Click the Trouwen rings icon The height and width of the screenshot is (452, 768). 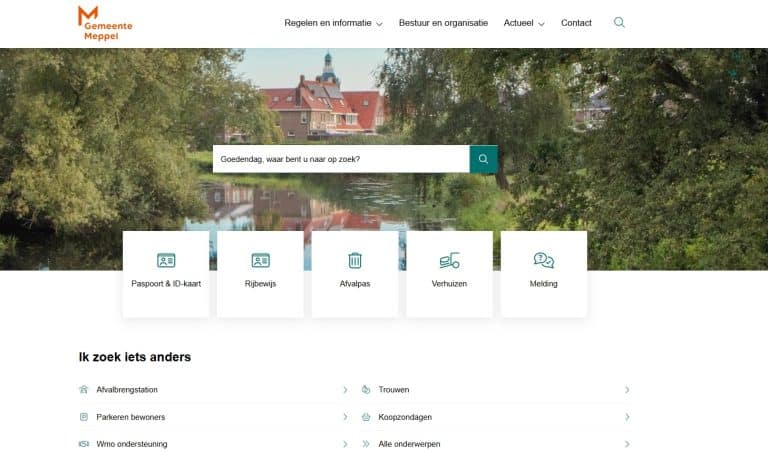366,390
